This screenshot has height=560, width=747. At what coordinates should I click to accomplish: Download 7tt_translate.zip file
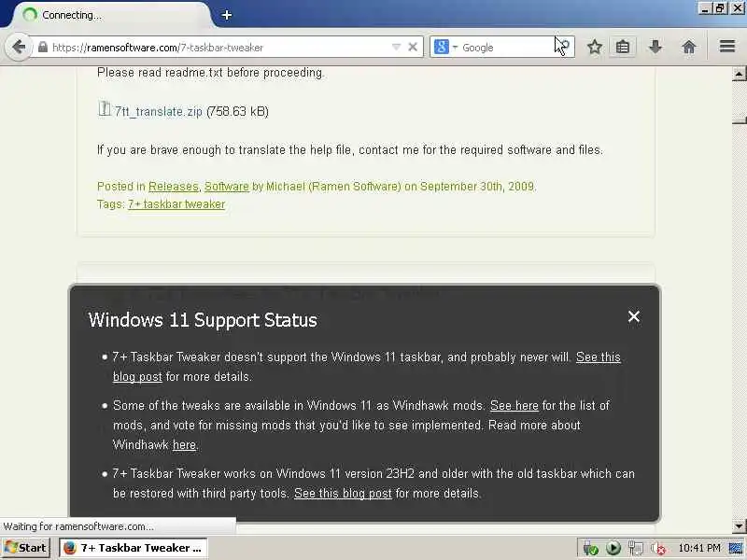click(158, 111)
